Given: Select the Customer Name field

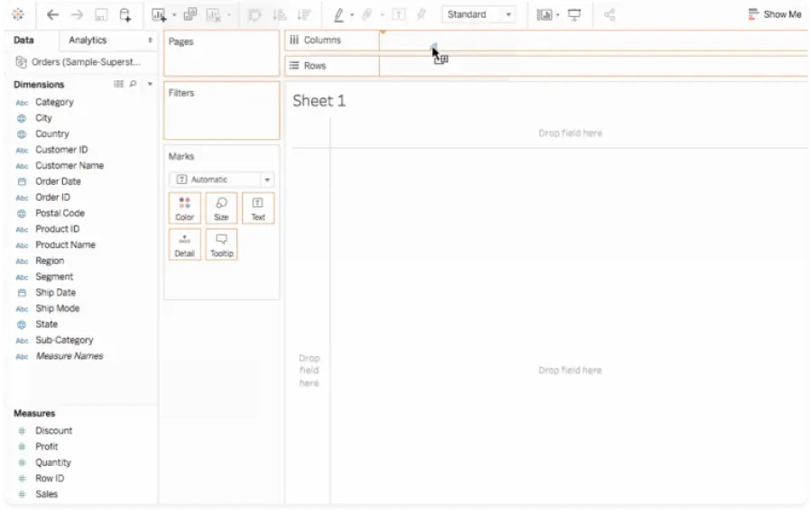Looking at the screenshot, I should pos(69,166).
